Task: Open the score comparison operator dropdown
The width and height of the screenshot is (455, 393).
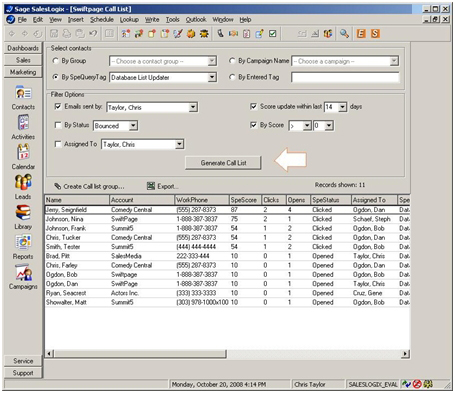Action: pyautogui.click(x=307, y=126)
